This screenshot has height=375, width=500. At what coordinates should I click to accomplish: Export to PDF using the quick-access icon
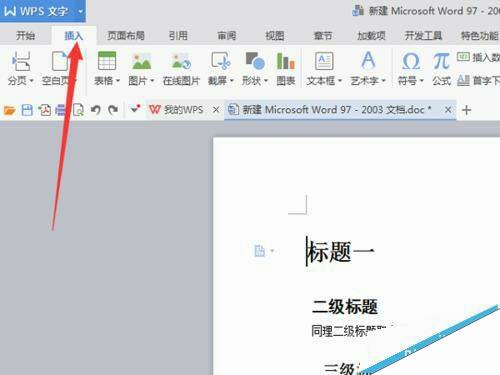[45, 110]
